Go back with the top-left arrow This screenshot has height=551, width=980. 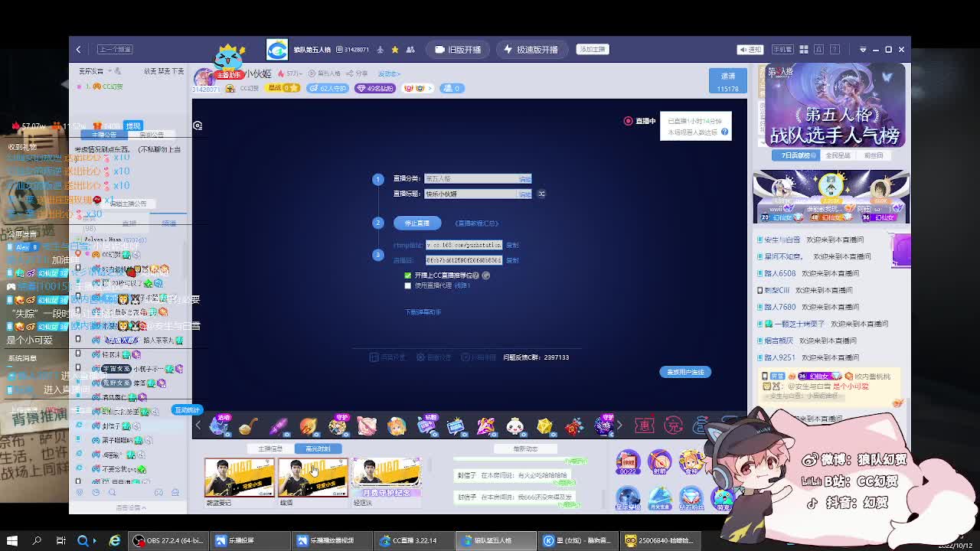coord(78,50)
